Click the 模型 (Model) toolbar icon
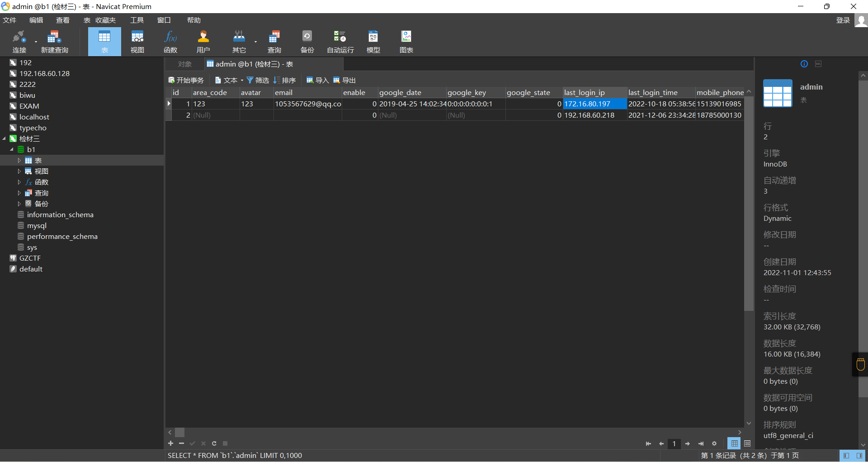Image resolution: width=868 pixels, height=462 pixels. (x=373, y=41)
